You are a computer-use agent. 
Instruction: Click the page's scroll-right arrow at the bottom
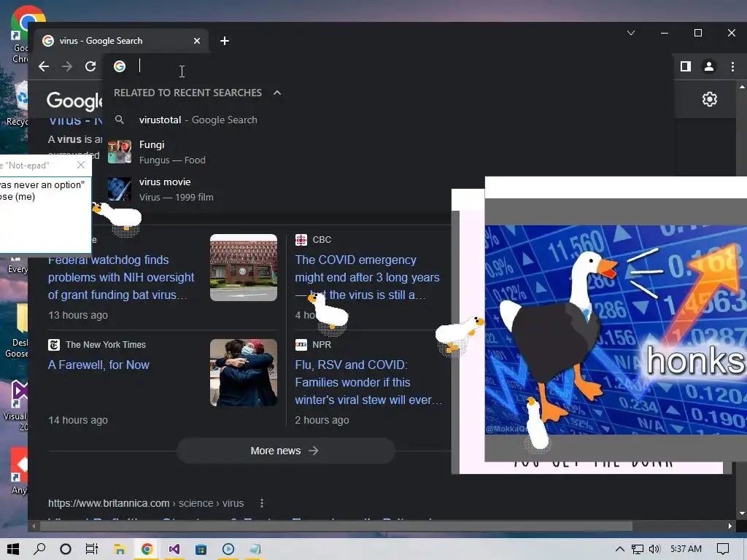pyautogui.click(x=729, y=526)
